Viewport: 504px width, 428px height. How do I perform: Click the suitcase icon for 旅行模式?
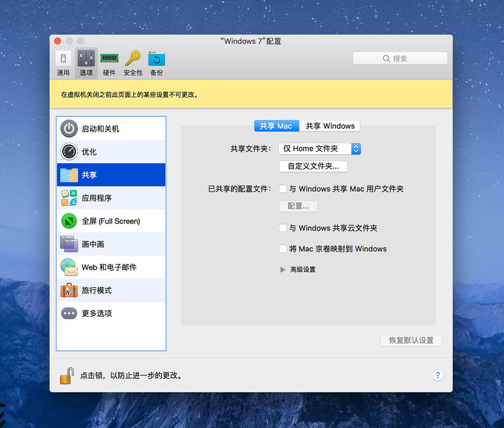[69, 290]
